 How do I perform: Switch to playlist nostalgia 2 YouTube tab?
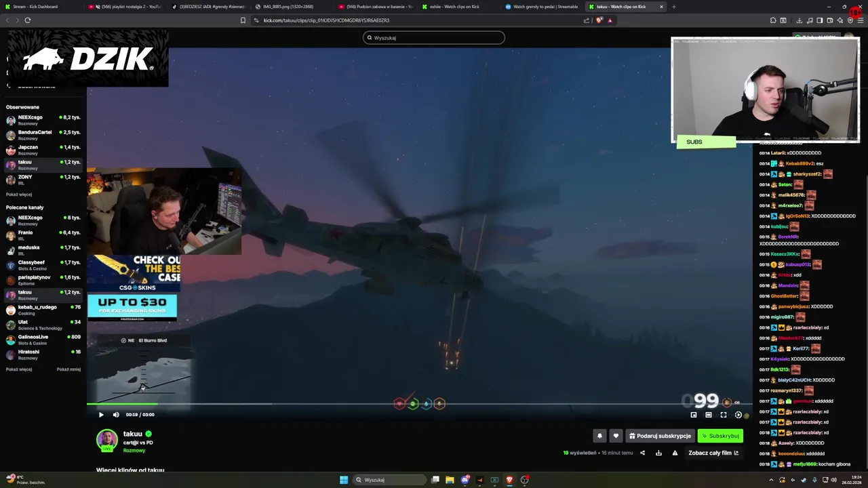(x=125, y=7)
